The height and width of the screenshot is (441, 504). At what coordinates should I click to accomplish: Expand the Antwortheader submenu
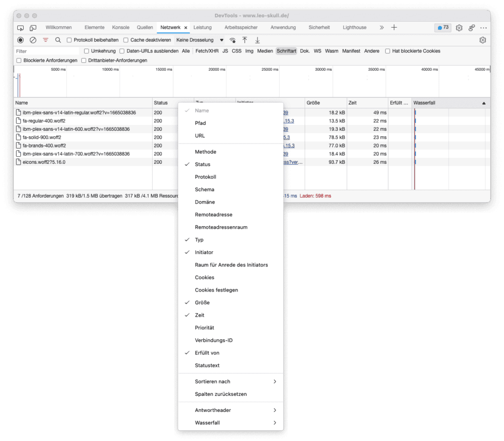point(213,410)
